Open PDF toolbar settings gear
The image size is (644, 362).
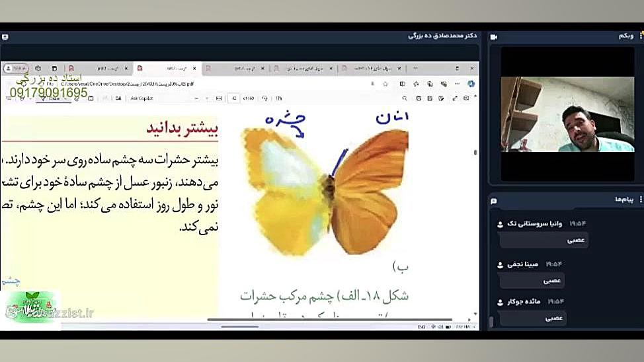[x=466, y=98]
